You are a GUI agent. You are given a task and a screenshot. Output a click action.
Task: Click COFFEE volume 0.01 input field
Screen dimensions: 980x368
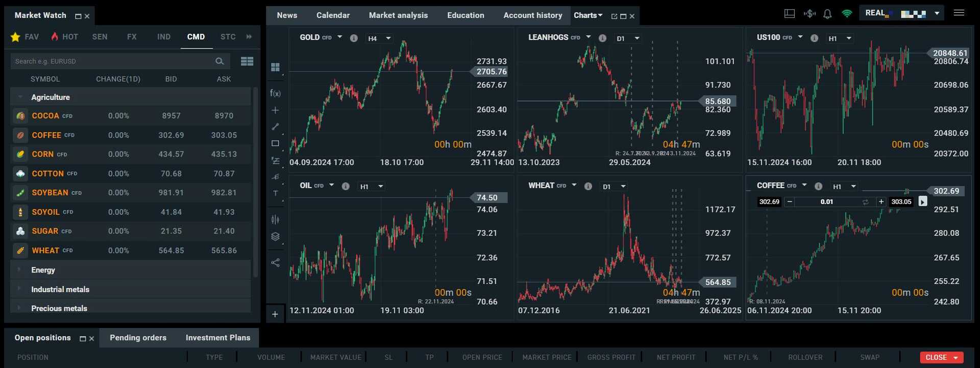pyautogui.click(x=827, y=202)
